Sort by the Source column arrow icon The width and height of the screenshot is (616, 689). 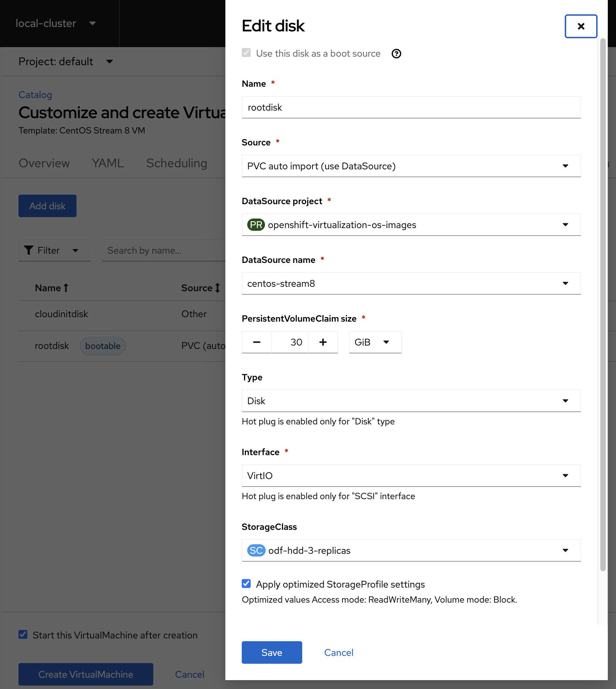218,288
